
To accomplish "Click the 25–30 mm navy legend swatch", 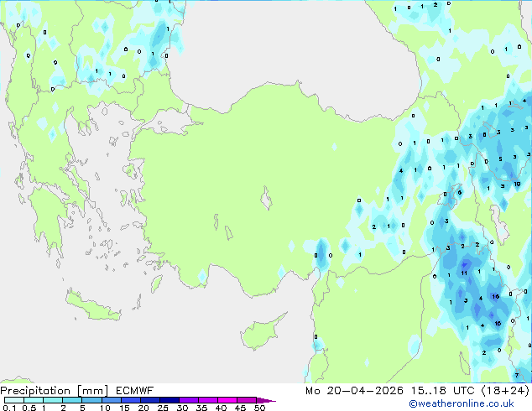I will point(169,400).
